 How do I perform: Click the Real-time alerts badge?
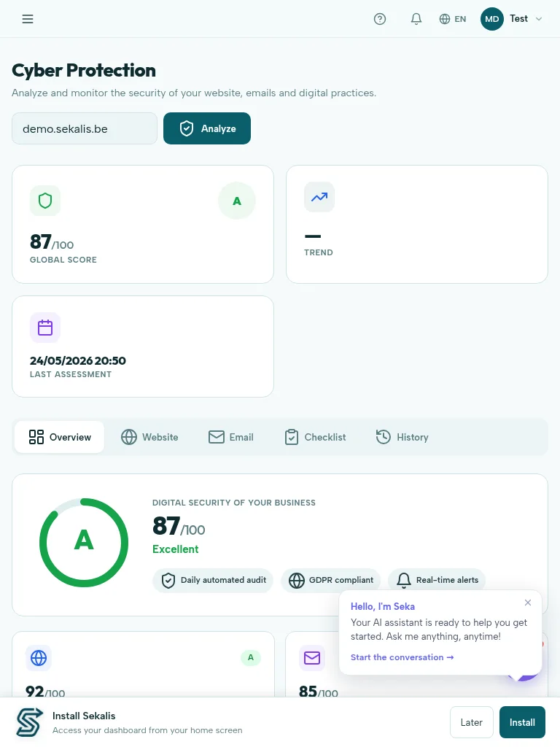(437, 580)
